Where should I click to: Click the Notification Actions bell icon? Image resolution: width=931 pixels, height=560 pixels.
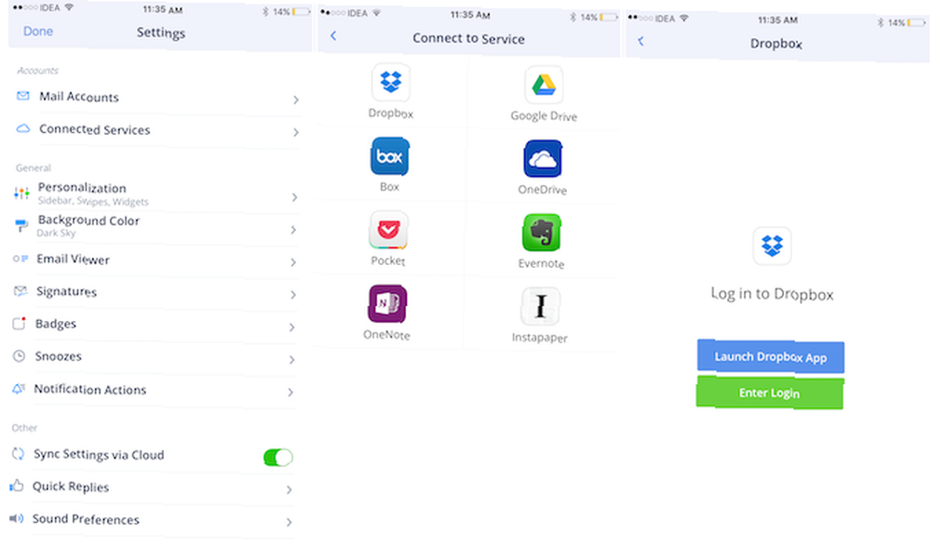point(19,389)
